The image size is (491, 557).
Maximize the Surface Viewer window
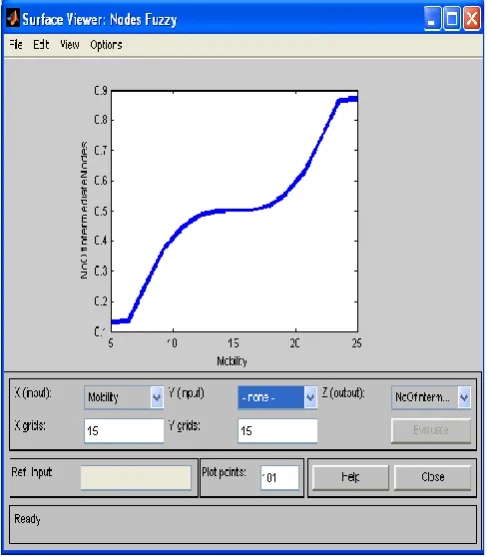(x=452, y=18)
